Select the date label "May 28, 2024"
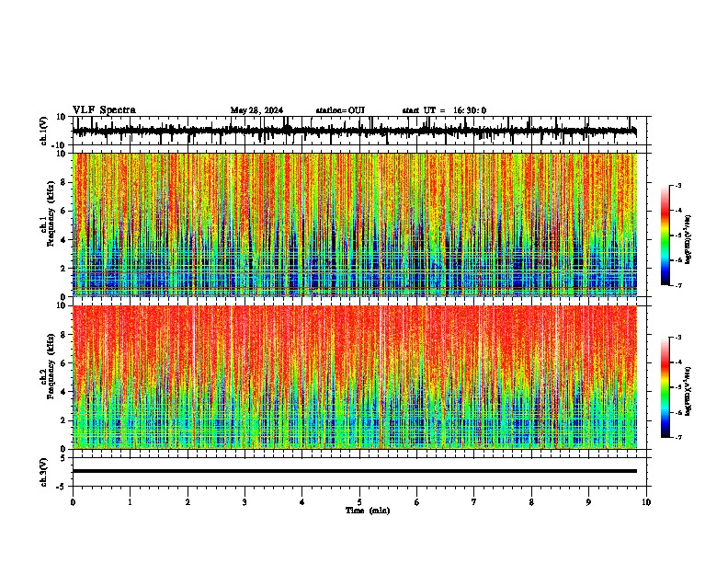 [x=256, y=110]
